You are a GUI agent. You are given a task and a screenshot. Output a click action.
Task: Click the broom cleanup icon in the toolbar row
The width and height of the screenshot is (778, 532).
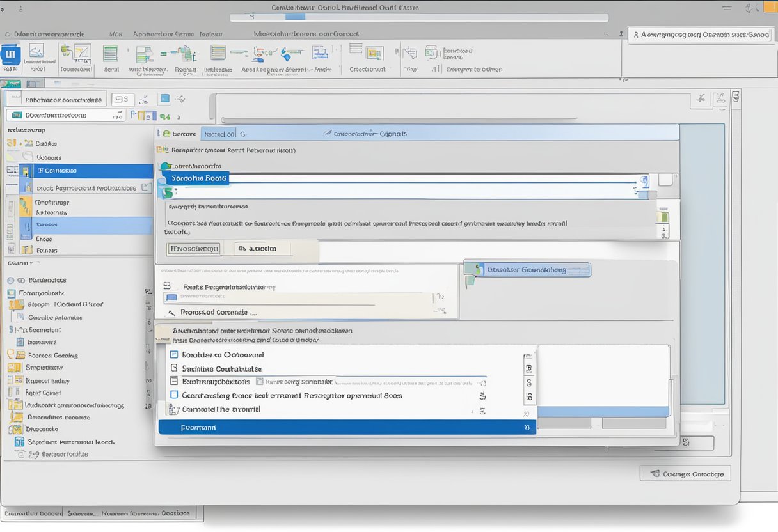(x=143, y=98)
